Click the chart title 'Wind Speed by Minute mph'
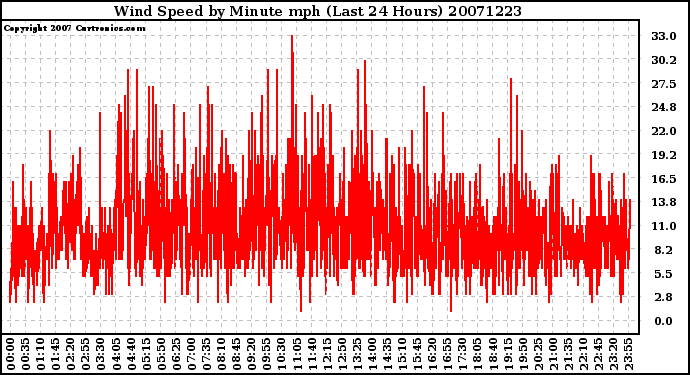 click(x=217, y=11)
